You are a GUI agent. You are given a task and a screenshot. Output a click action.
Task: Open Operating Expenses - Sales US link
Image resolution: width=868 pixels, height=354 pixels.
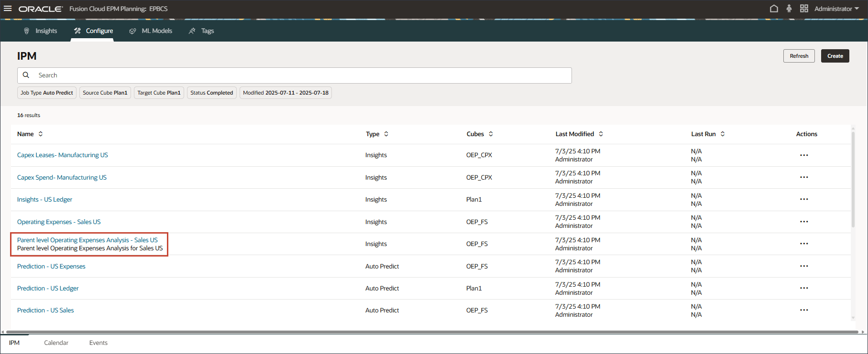click(x=59, y=222)
